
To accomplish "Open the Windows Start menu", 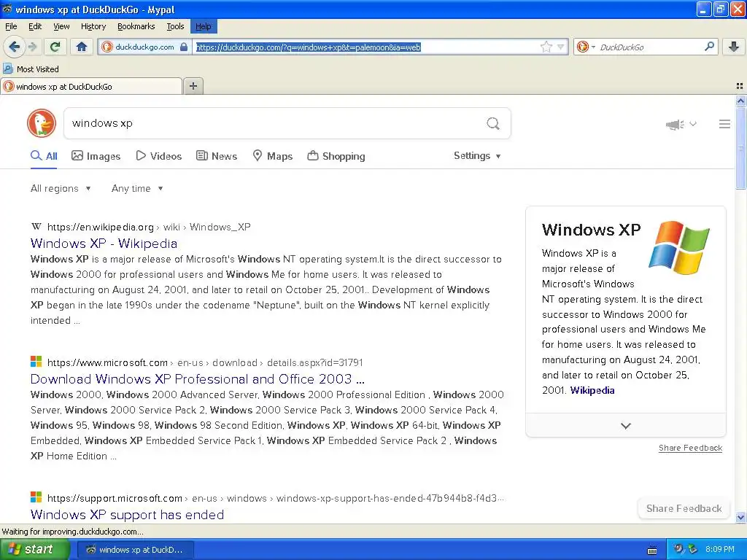I will point(35,550).
